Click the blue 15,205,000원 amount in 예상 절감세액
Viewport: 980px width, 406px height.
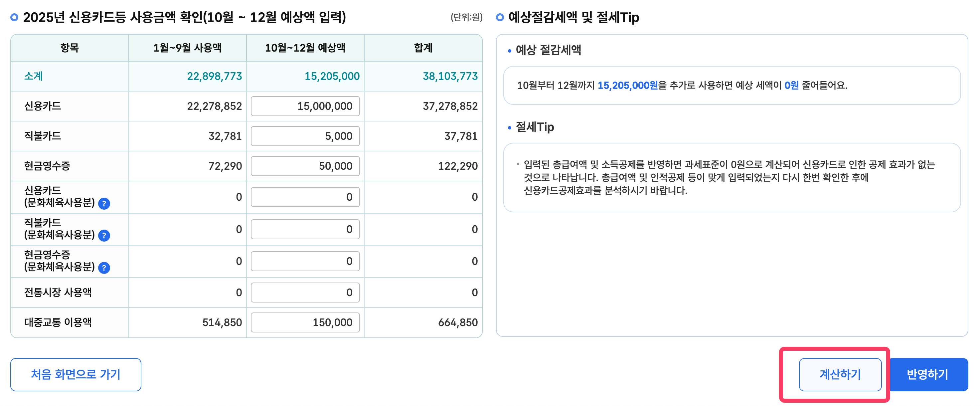(627, 85)
